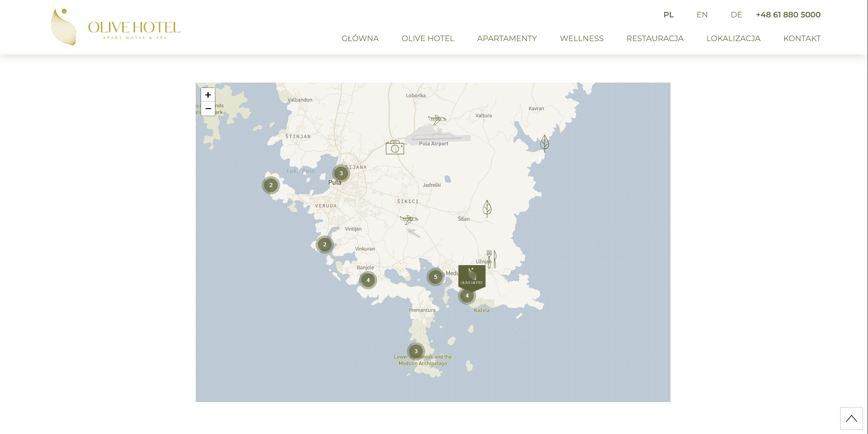Open the WELLNESS menu item
This screenshot has height=434, width=868.
(x=582, y=38)
